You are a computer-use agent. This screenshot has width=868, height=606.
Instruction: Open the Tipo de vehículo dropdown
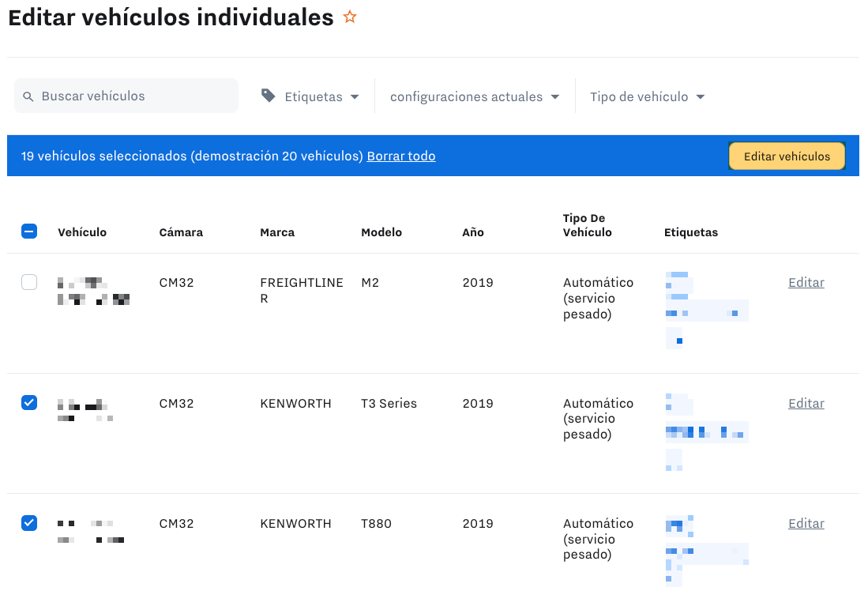(647, 96)
